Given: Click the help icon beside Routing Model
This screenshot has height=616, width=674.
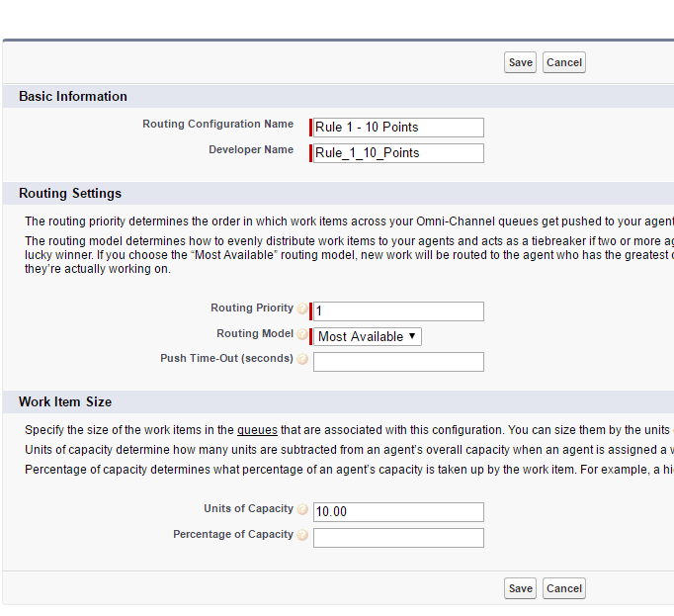Looking at the screenshot, I should point(302,335).
